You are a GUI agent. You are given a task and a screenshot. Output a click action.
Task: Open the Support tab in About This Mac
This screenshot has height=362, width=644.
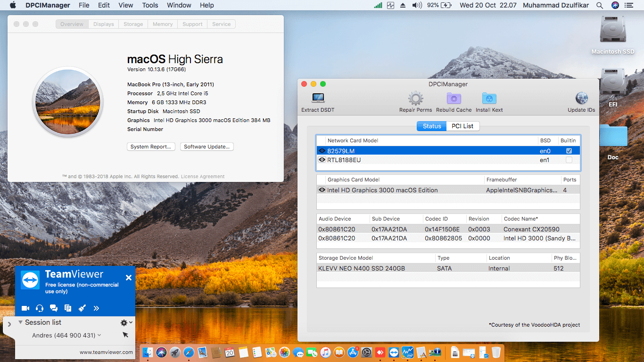click(x=192, y=24)
